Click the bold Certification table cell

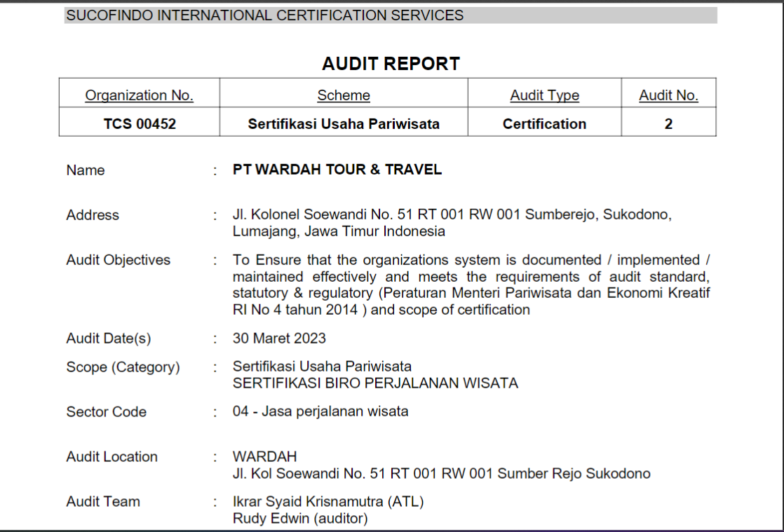[544, 124]
